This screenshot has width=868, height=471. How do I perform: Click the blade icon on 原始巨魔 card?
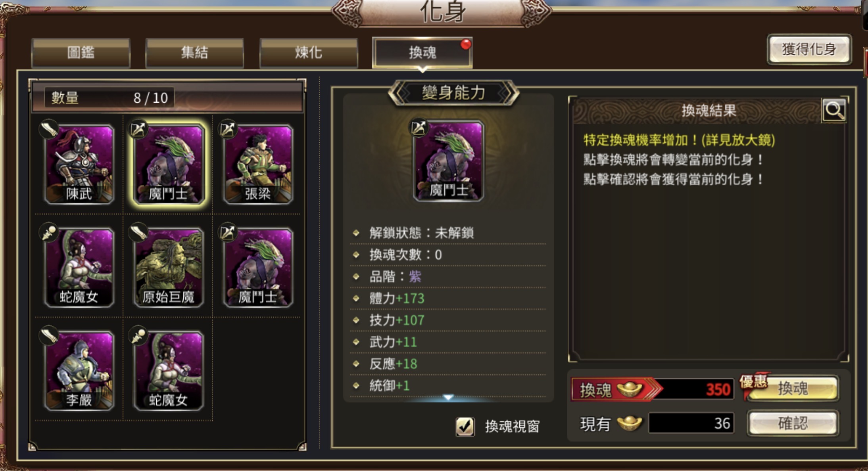pos(138,232)
